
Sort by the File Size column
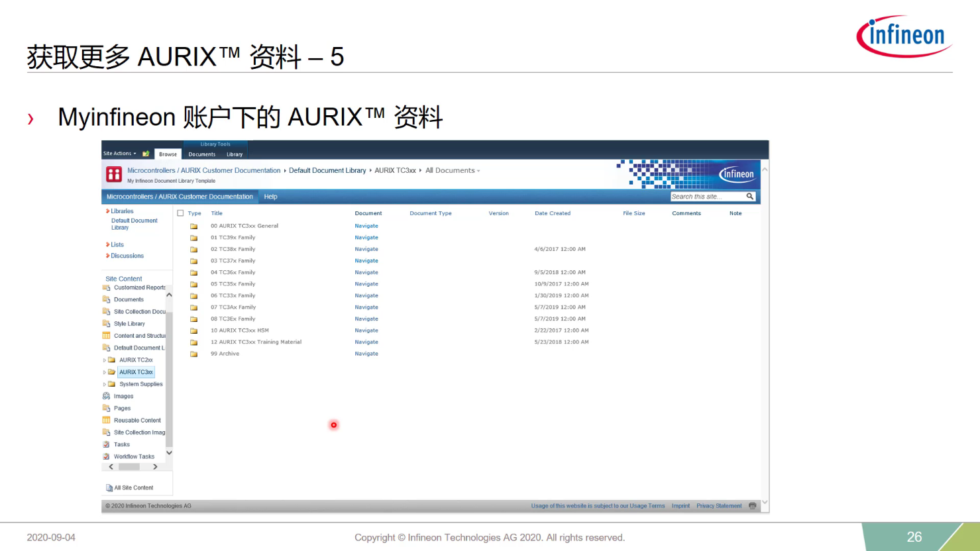tap(633, 213)
